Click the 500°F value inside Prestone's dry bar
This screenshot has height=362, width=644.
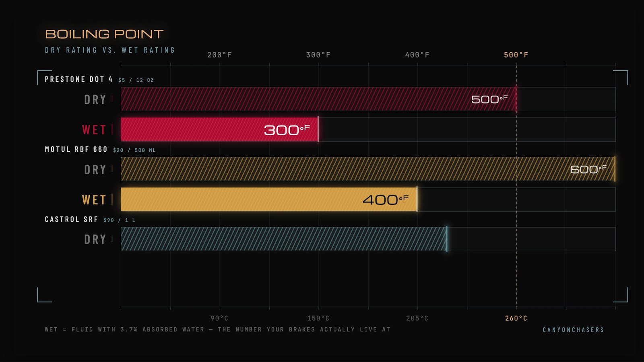coord(489,99)
